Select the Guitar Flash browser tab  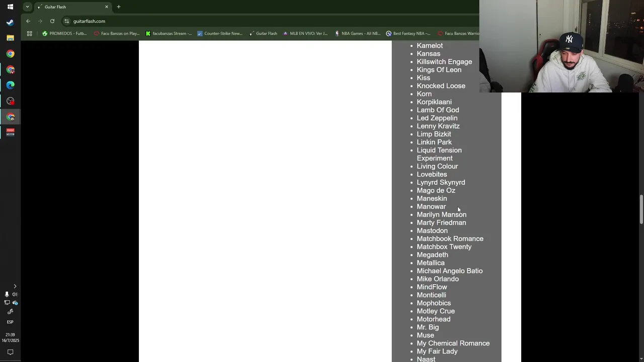tap(73, 7)
